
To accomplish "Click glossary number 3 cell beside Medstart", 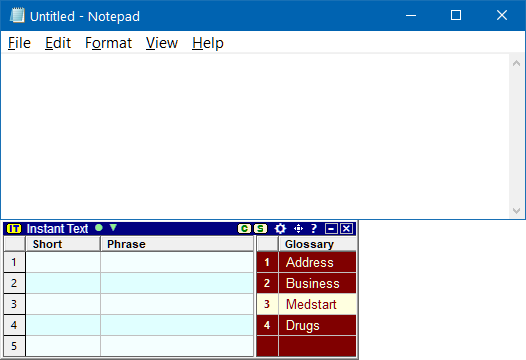I will pos(267,304).
